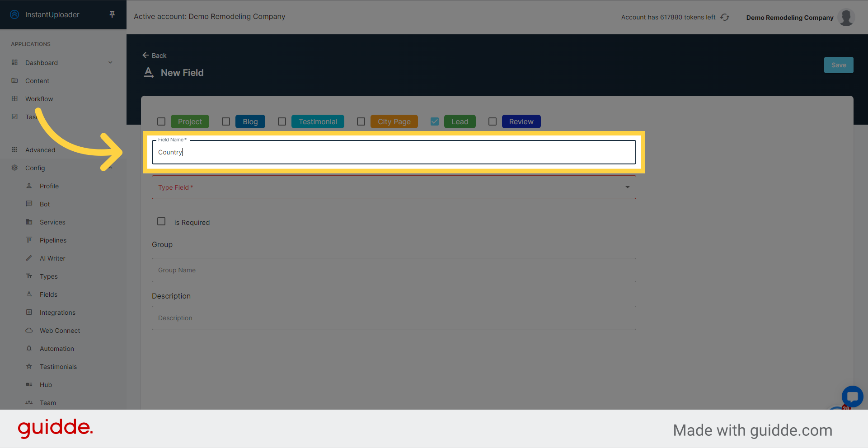This screenshot has height=448, width=868.
Task: Open the Web Connect menu item
Action: click(60, 331)
